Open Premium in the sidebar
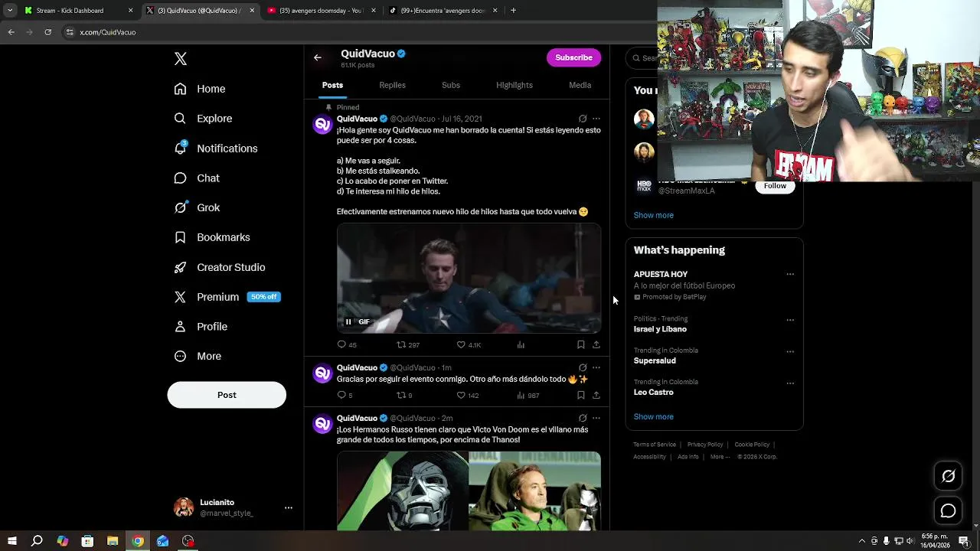Image resolution: width=980 pixels, height=551 pixels. click(x=227, y=297)
